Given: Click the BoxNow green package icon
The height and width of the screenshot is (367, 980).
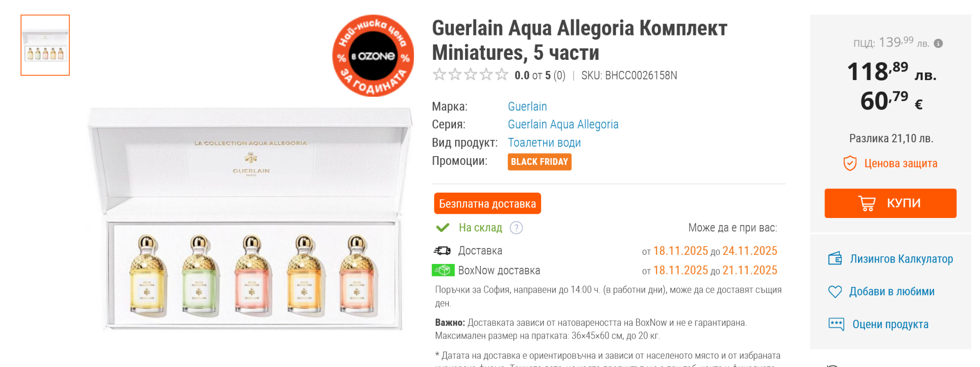Looking at the screenshot, I should [x=443, y=270].
